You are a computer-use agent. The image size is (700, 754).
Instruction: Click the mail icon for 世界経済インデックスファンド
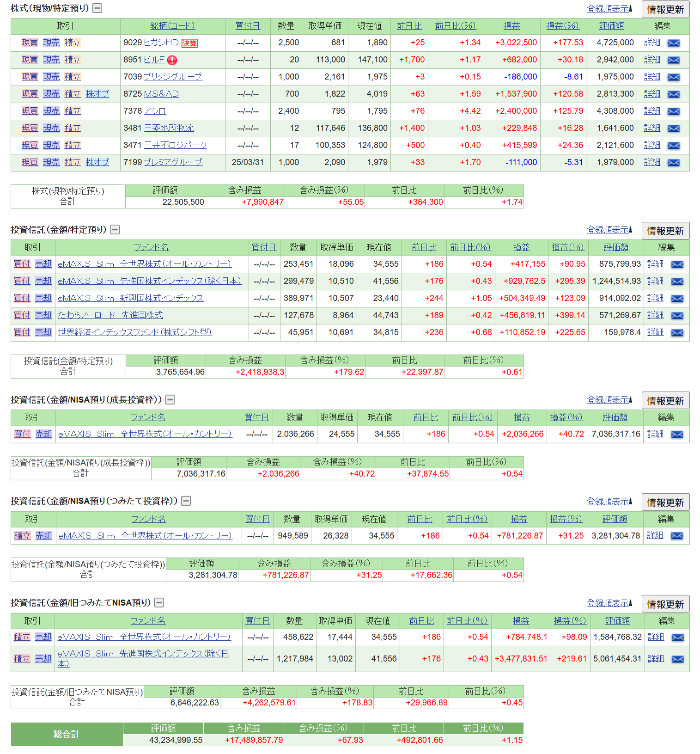(x=677, y=333)
